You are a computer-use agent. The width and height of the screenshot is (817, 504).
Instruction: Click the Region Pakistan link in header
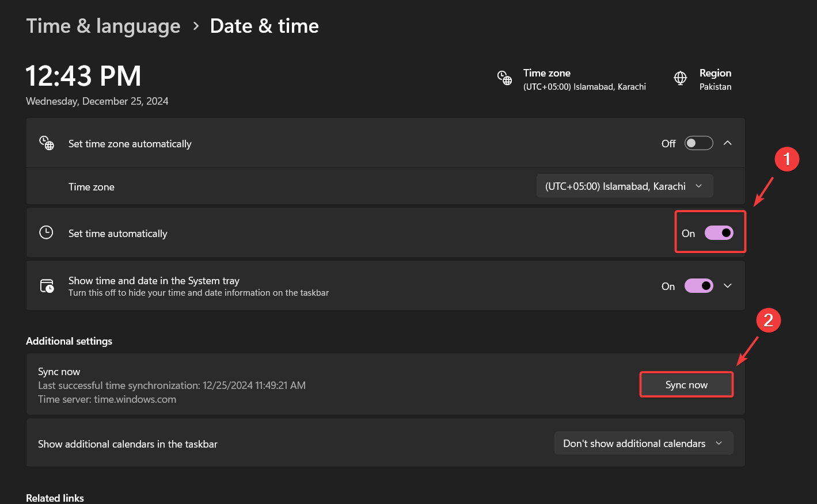[715, 79]
